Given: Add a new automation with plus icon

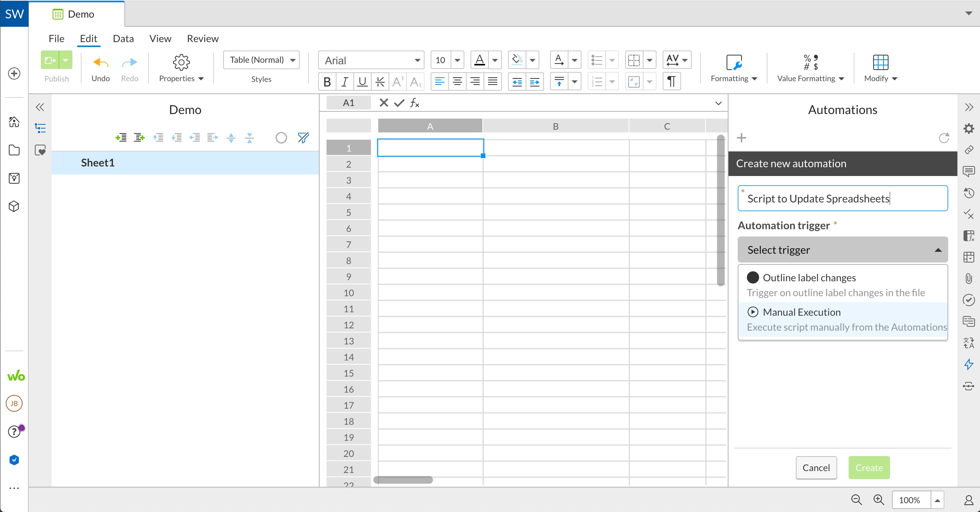Looking at the screenshot, I should tap(742, 138).
